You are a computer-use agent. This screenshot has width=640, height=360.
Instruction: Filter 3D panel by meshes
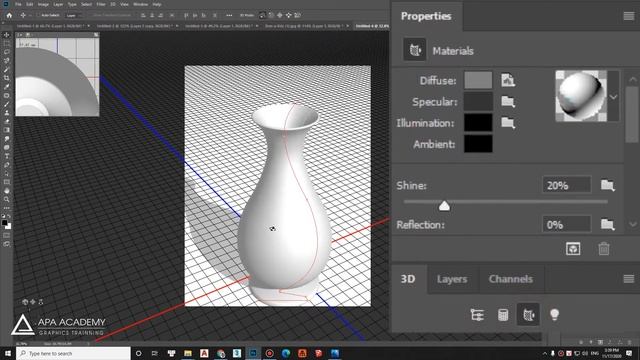(x=503, y=315)
